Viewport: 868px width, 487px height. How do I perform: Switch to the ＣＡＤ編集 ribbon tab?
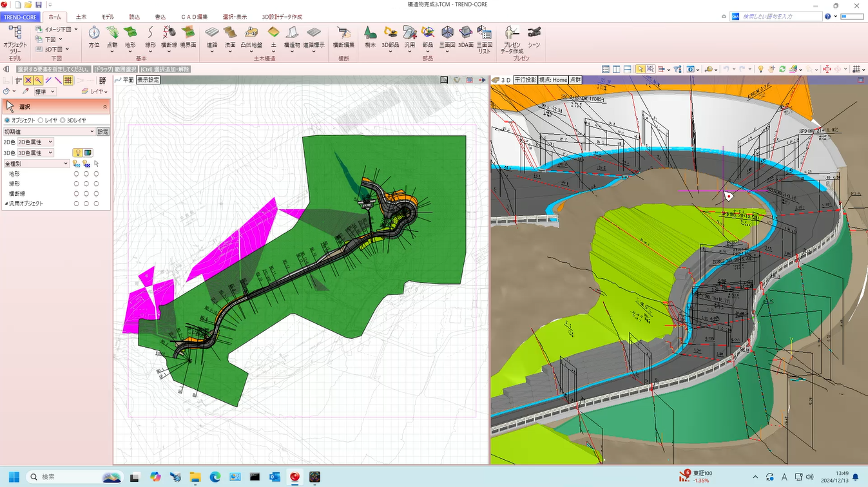(x=194, y=17)
